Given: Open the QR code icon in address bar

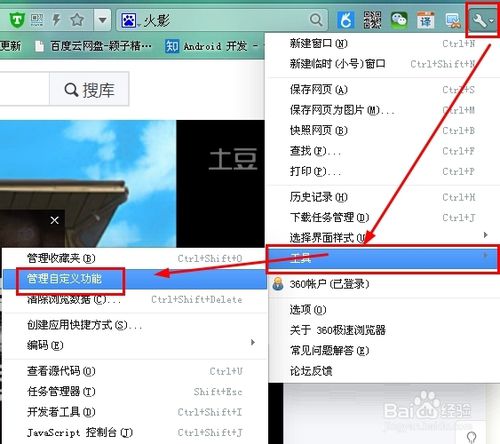Looking at the screenshot, I should (x=37, y=20).
